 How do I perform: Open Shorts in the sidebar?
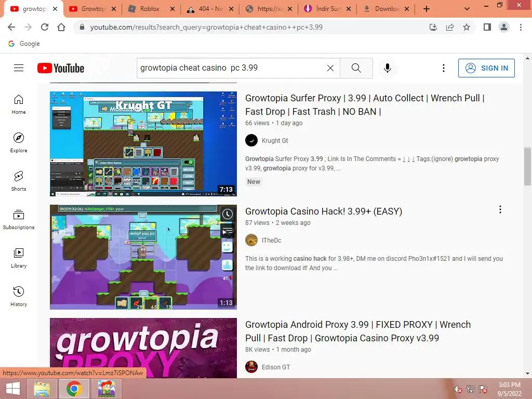point(19,181)
